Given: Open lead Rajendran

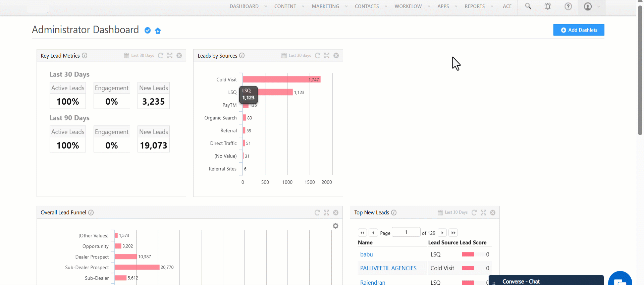Looking at the screenshot, I should [x=373, y=282].
